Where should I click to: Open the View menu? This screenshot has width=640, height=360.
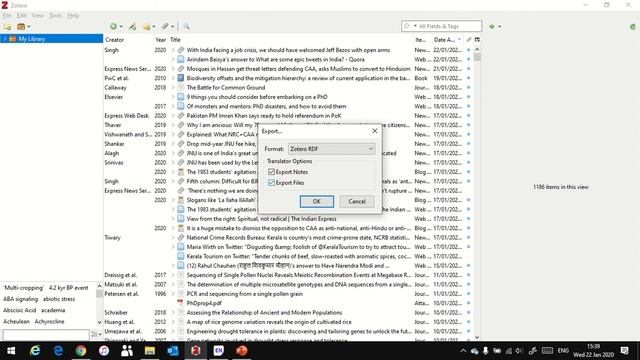pos(38,16)
